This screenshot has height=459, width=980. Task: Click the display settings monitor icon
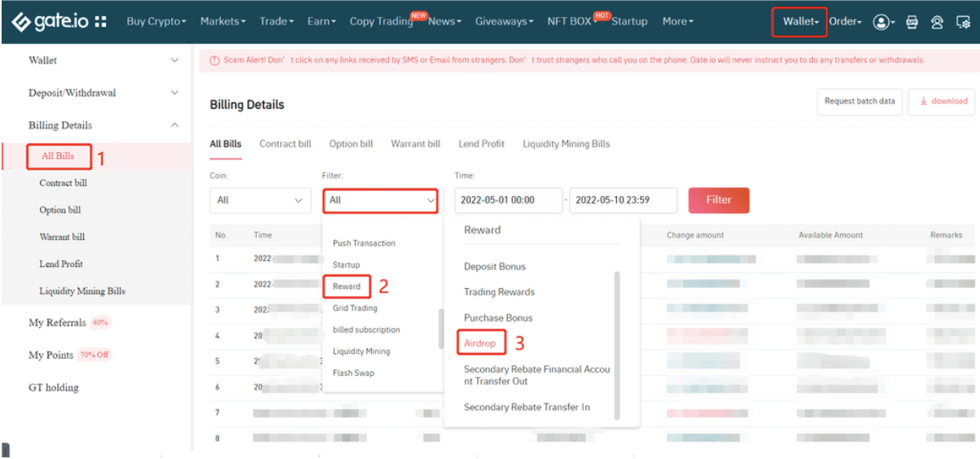click(x=962, y=22)
